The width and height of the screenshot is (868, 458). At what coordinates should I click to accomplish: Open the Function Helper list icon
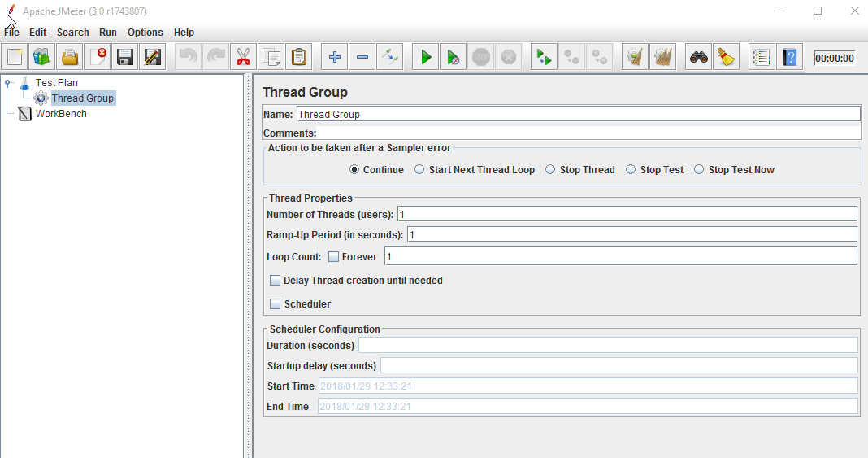(x=762, y=57)
